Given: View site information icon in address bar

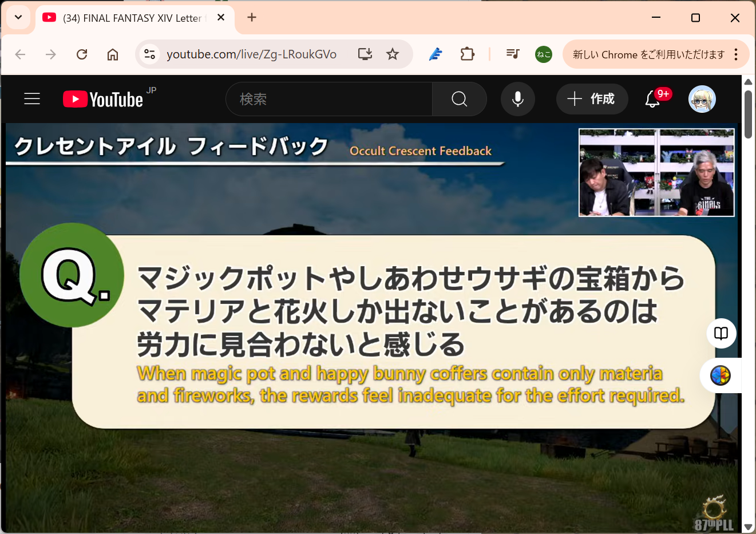Looking at the screenshot, I should 149,54.
